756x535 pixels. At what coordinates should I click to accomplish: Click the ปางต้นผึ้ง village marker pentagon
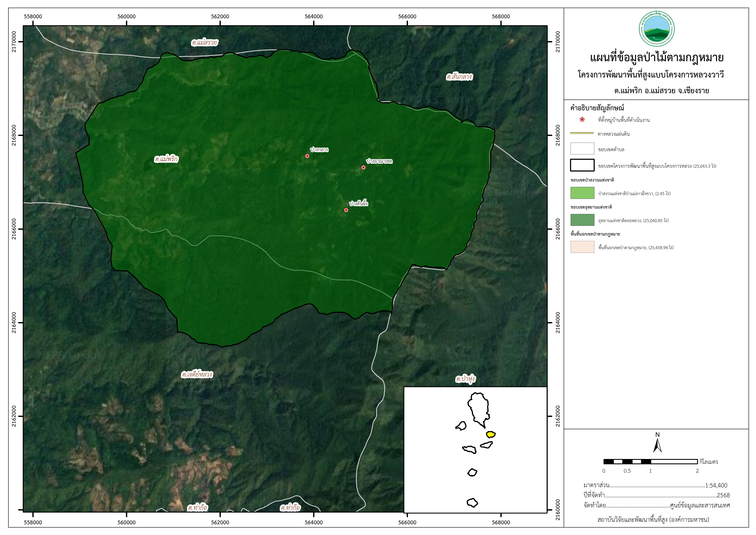(346, 210)
